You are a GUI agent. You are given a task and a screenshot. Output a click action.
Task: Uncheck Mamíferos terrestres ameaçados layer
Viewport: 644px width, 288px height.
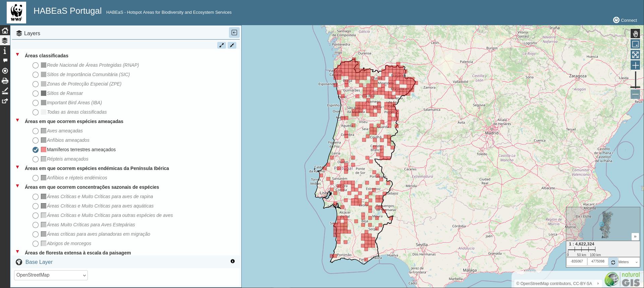pos(36,150)
